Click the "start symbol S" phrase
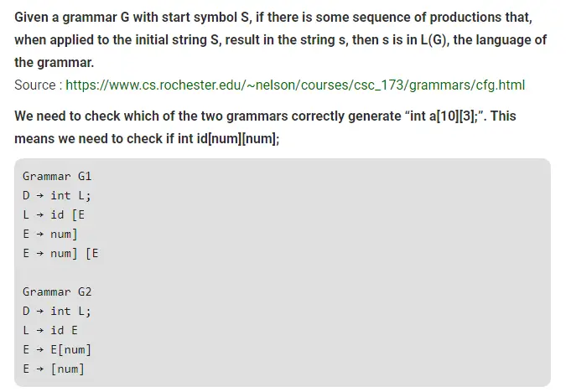The image size is (566, 392). coord(196,18)
